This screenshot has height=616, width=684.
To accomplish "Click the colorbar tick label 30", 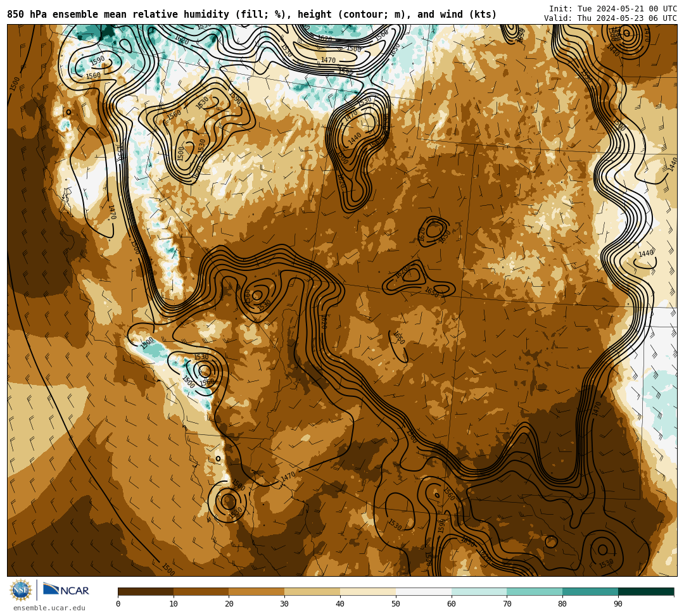I will point(284,604).
